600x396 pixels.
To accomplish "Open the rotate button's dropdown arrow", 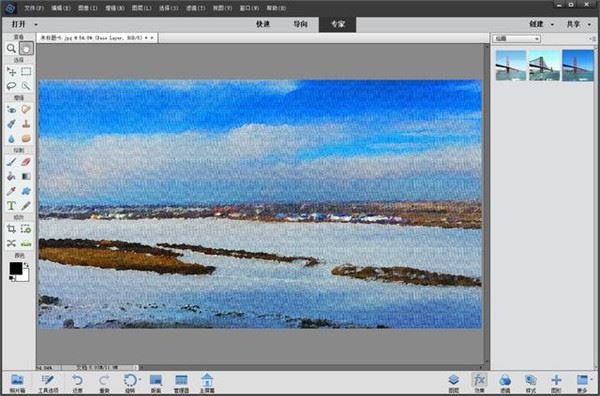I will click(x=140, y=380).
